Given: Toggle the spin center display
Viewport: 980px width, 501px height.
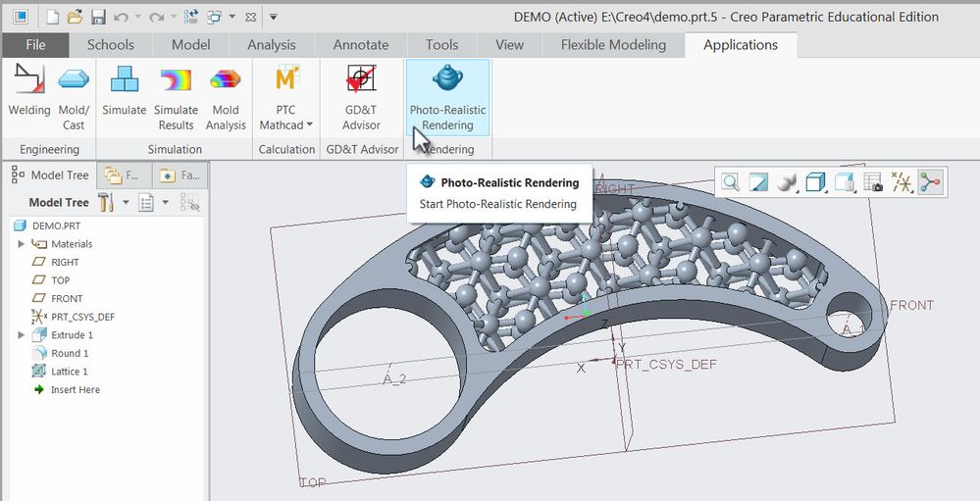Looking at the screenshot, I should pos(931,181).
